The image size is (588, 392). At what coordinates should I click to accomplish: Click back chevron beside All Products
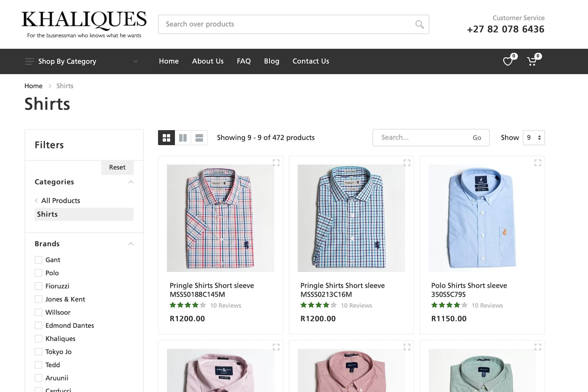(x=36, y=201)
